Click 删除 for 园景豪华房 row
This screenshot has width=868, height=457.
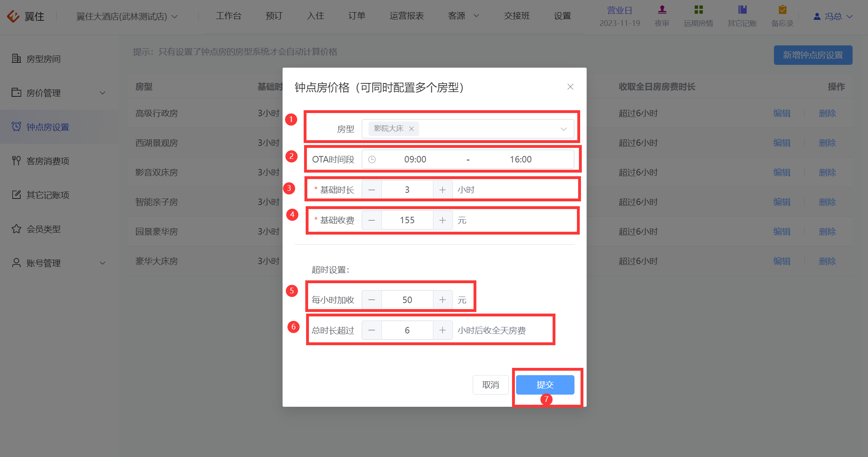pos(827,232)
